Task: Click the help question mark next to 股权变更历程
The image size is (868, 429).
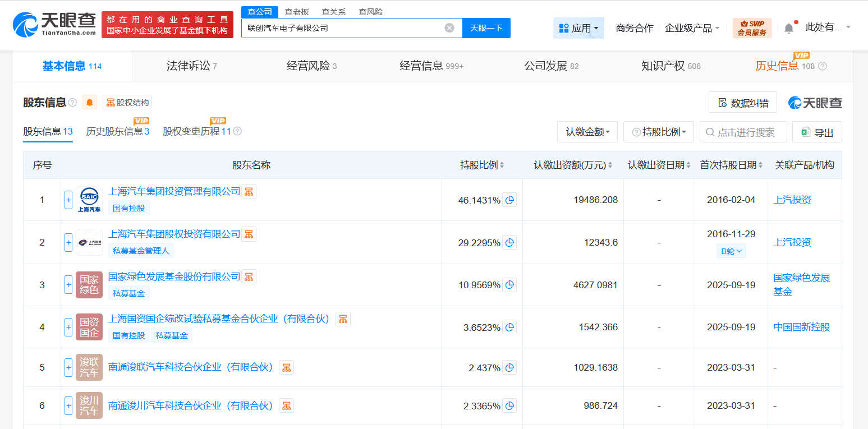Action: (x=237, y=132)
